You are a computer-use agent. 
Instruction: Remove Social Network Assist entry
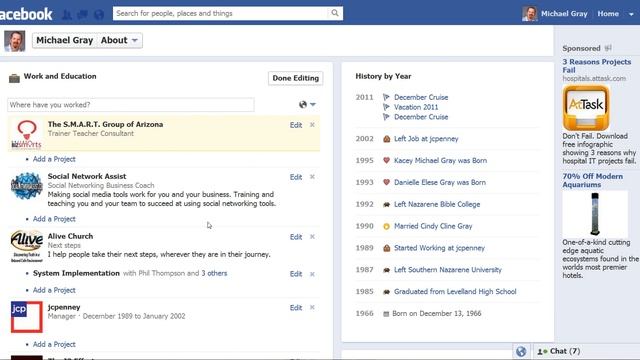click(312, 177)
